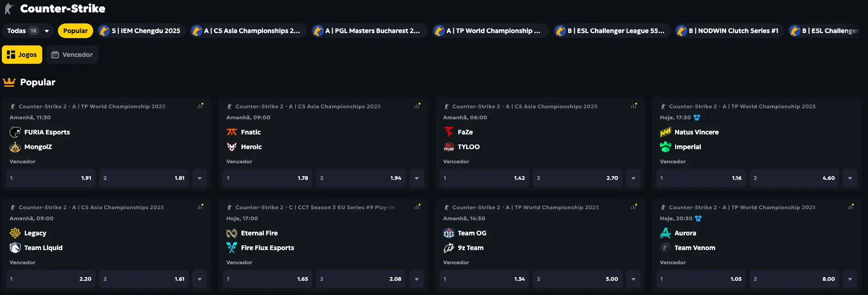Click the Team OG logo
The width and height of the screenshot is (868, 295).
coord(448,233)
